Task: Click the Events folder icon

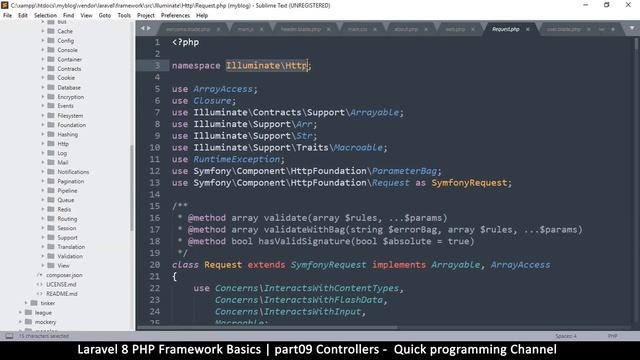Action: coord(51,106)
